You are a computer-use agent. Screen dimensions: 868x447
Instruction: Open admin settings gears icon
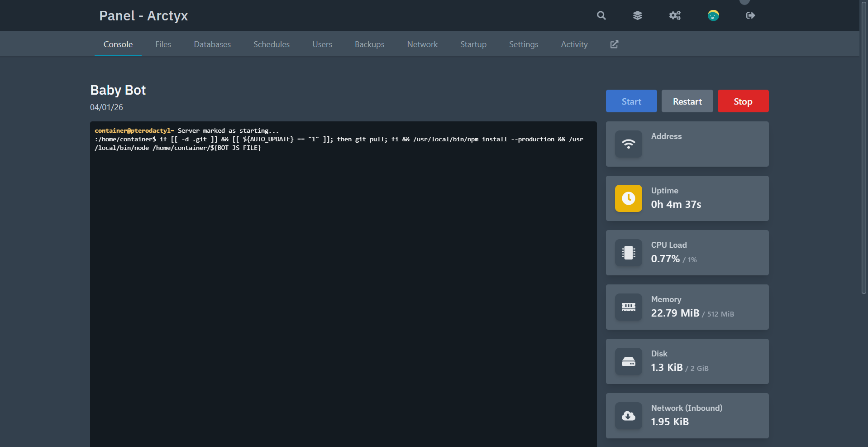675,15
